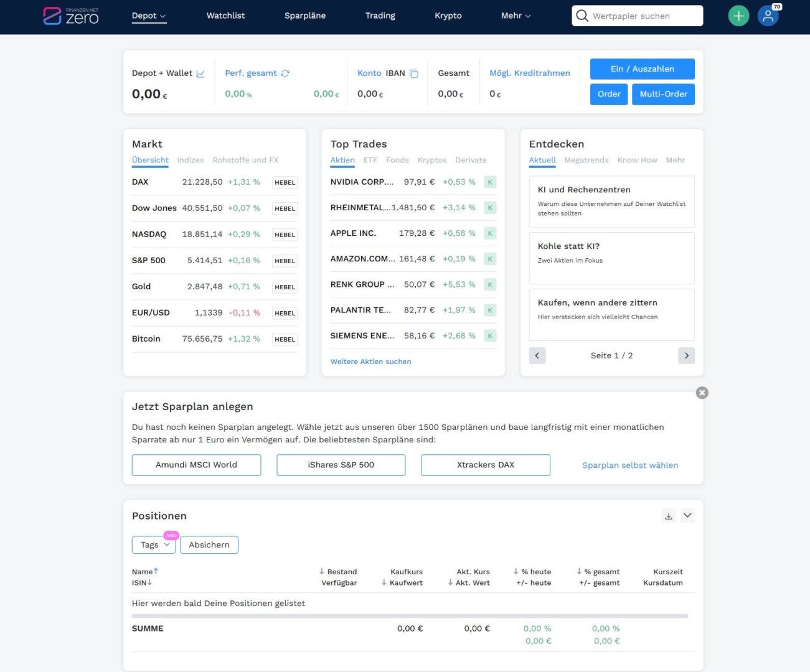810x672 pixels.
Task: Expand the Mehr navigation menu
Action: pyautogui.click(x=516, y=16)
